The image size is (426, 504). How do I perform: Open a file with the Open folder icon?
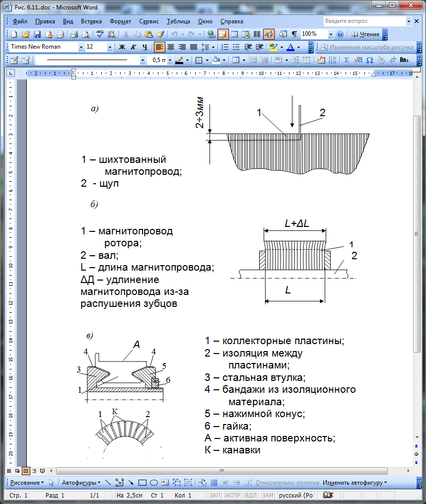point(26,34)
